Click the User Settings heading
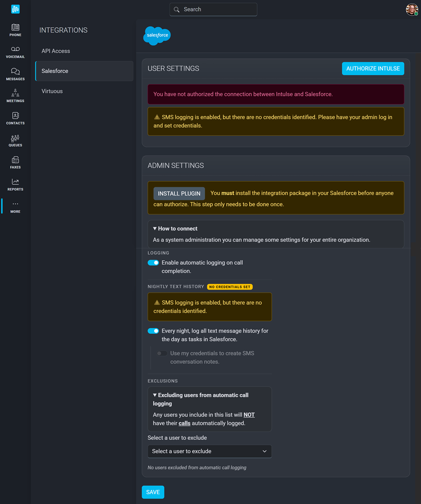Viewport: 421px width, 504px height. coord(173,68)
